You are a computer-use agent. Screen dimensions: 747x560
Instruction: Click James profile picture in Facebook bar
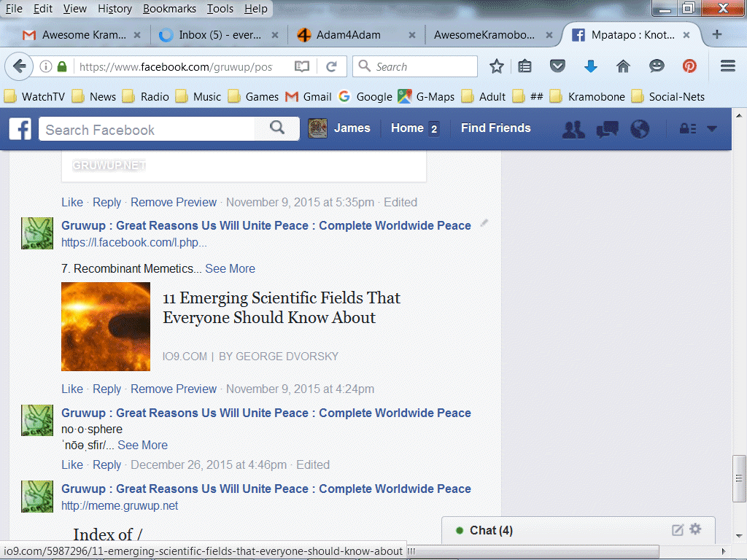click(x=317, y=128)
